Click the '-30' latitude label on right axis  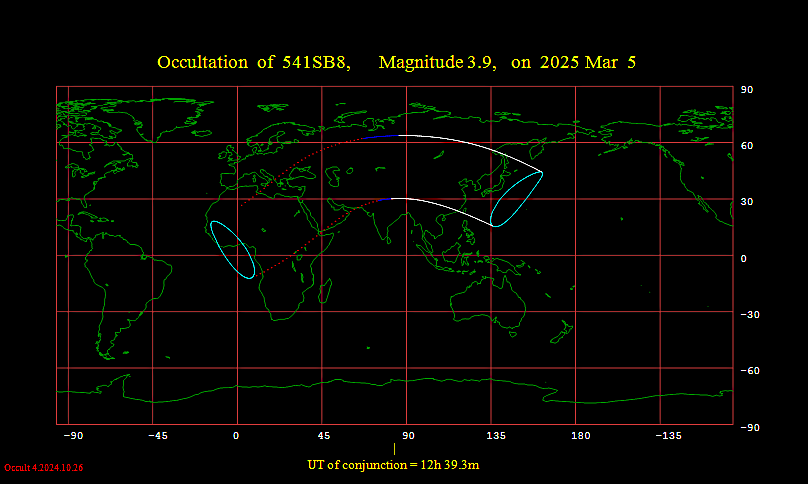coord(748,315)
